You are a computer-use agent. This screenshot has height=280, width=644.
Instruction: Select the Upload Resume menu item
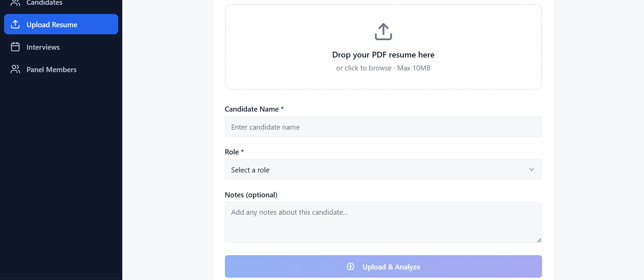tap(52, 25)
